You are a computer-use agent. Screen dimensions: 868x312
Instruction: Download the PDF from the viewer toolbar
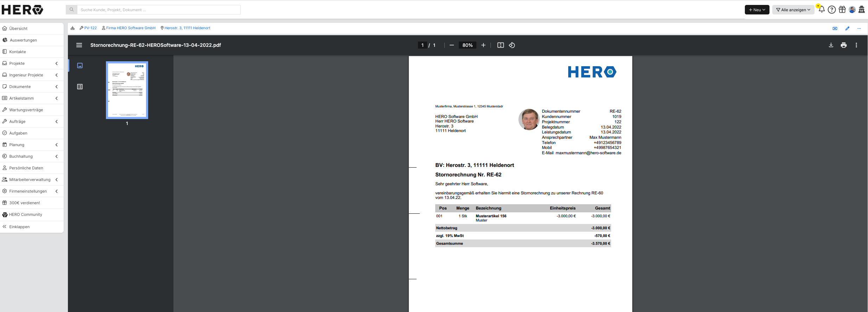831,45
